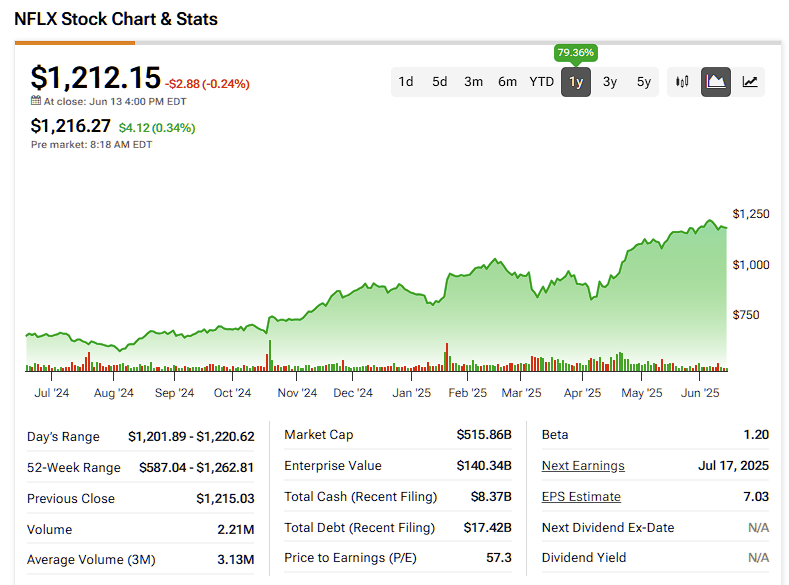Select the line chart icon
This screenshot has width=789, height=585.
pyautogui.click(x=750, y=81)
